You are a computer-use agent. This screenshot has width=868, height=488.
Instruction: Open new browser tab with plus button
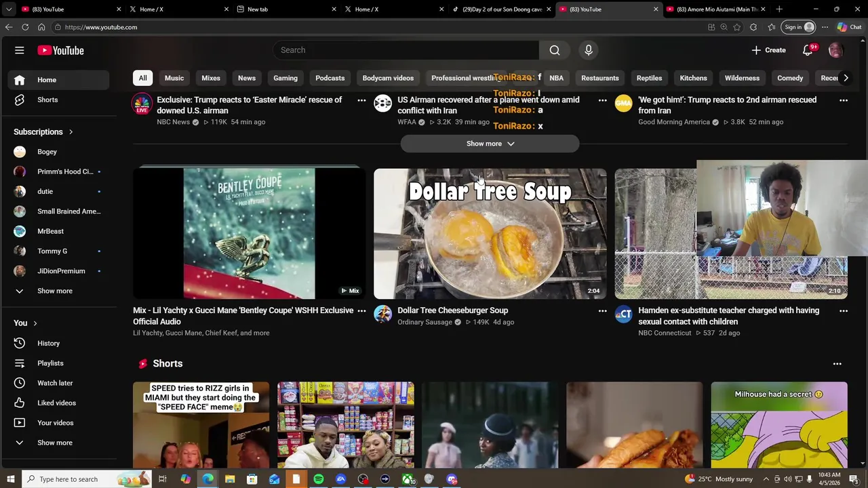click(779, 9)
